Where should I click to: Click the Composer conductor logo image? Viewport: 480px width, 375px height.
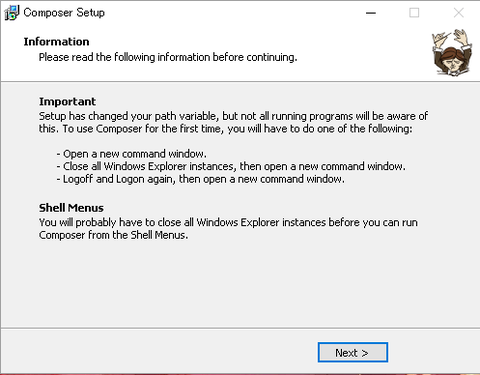pos(452,53)
